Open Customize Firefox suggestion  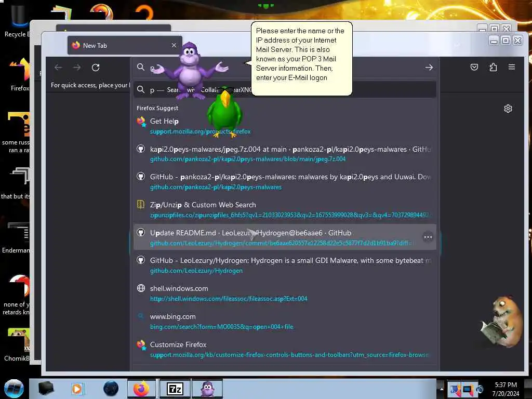[285, 349]
